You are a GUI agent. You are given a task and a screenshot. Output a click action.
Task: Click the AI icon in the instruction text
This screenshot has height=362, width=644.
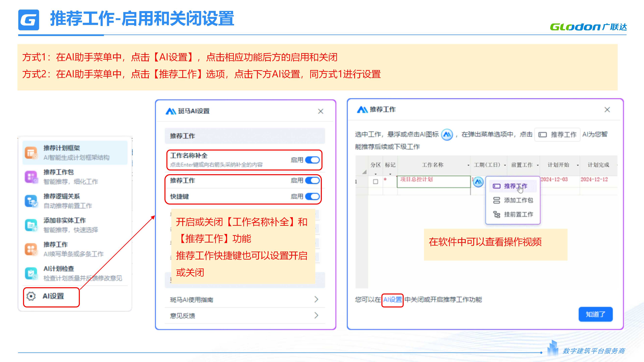[x=447, y=134]
